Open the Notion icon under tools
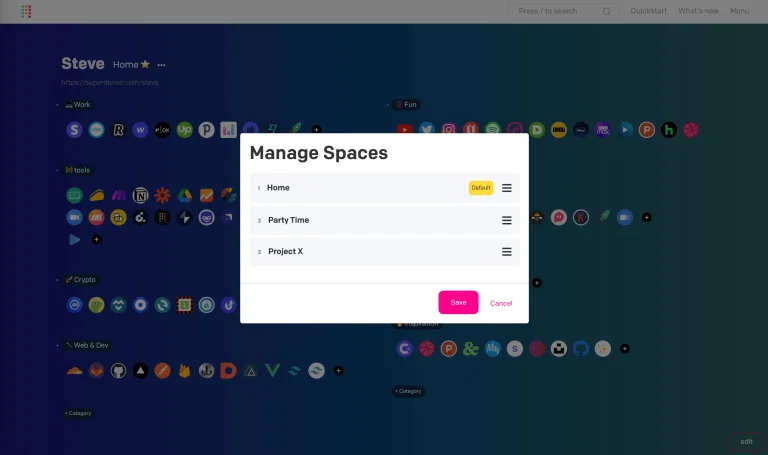The width and height of the screenshot is (768, 455). click(x=141, y=195)
